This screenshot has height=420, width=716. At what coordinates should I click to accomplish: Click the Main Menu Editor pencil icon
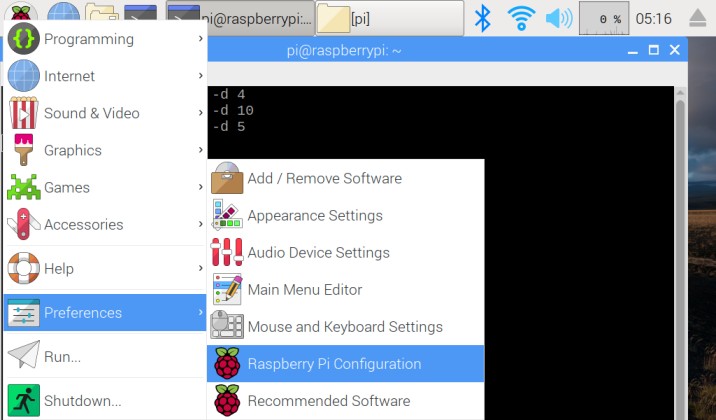point(227,289)
